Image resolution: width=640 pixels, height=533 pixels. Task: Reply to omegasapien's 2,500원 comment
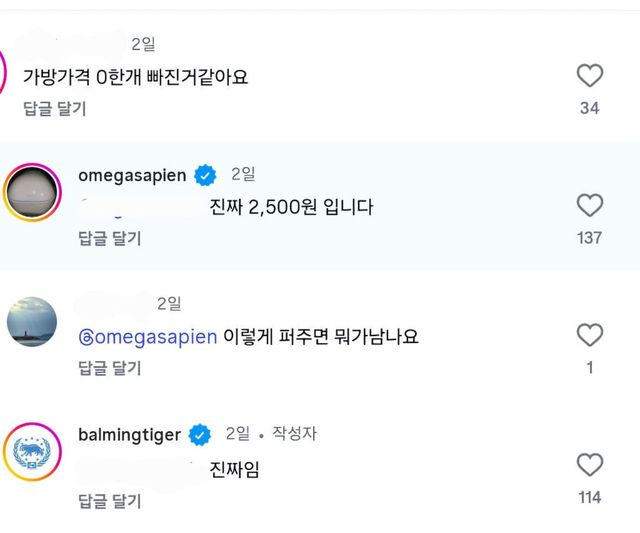(110, 238)
